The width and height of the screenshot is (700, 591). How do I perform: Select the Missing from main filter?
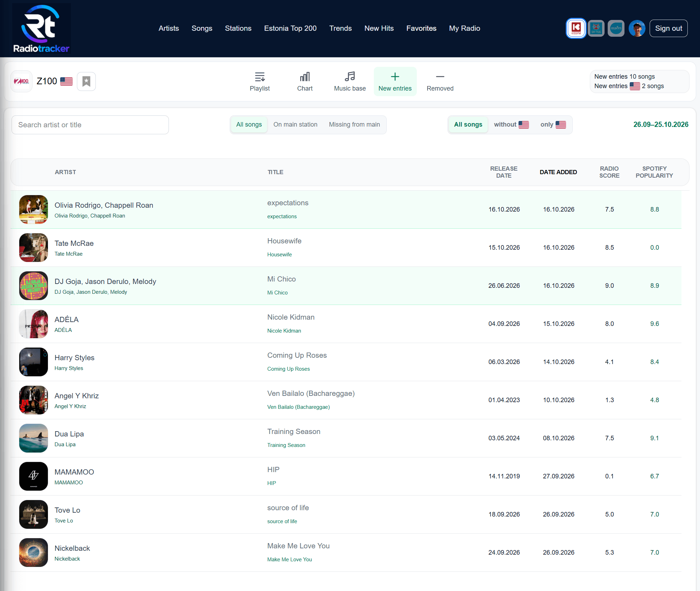tap(354, 124)
